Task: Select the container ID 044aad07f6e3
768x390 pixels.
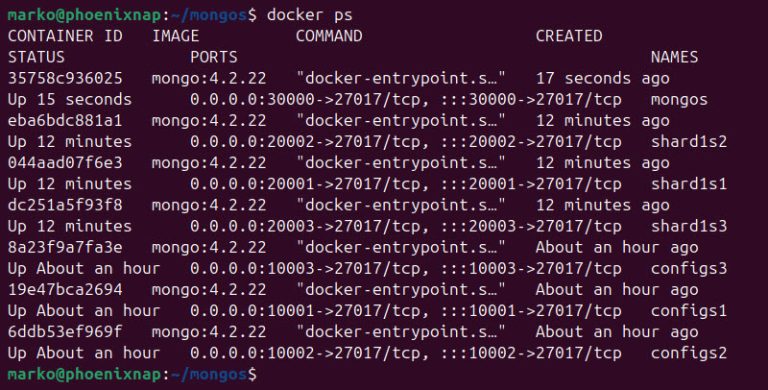Action: tap(65, 163)
